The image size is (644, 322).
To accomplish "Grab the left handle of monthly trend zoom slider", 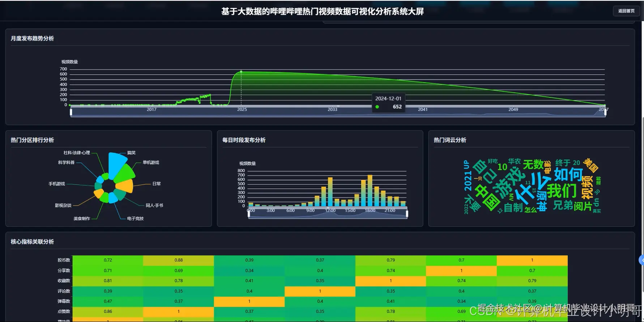I will (71, 112).
